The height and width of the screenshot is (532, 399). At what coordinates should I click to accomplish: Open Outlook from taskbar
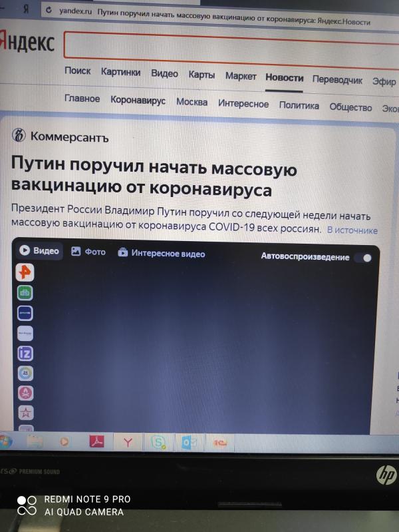(x=189, y=443)
